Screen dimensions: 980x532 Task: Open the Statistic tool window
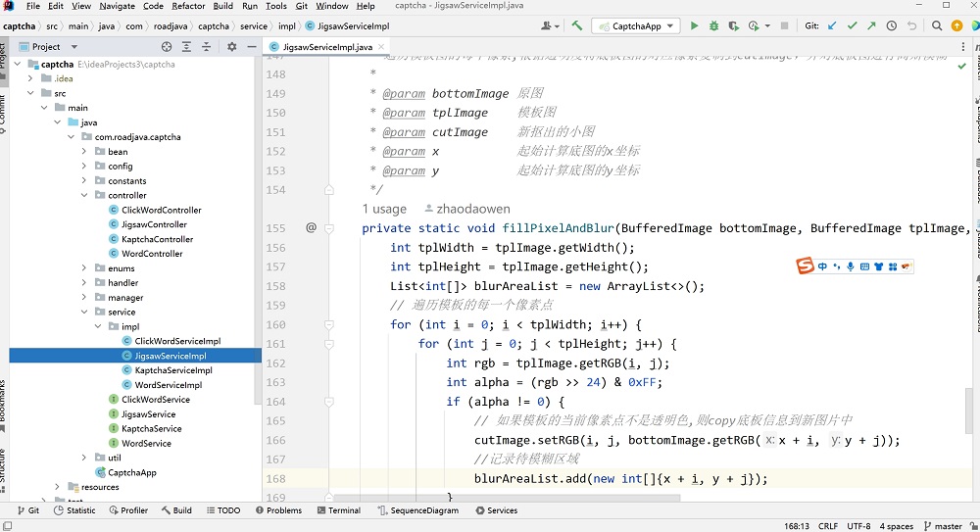pos(74,510)
